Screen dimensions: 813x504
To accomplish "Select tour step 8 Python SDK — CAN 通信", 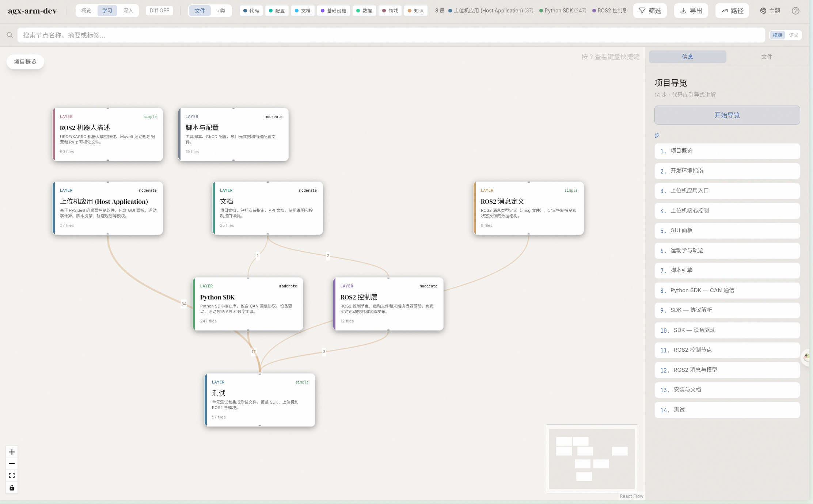I will pos(727,290).
